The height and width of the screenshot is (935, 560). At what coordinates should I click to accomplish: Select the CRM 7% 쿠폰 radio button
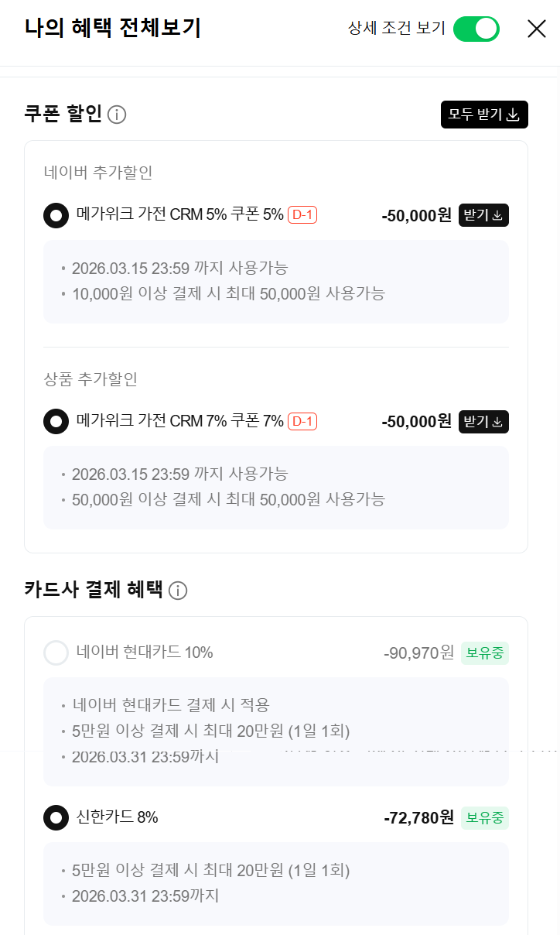click(56, 422)
